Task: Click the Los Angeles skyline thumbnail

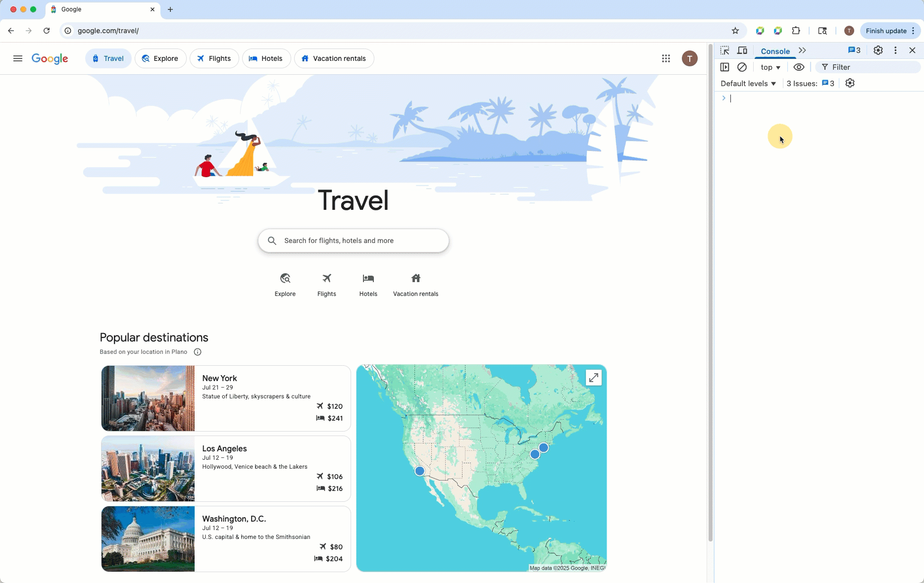Action: 148,469
